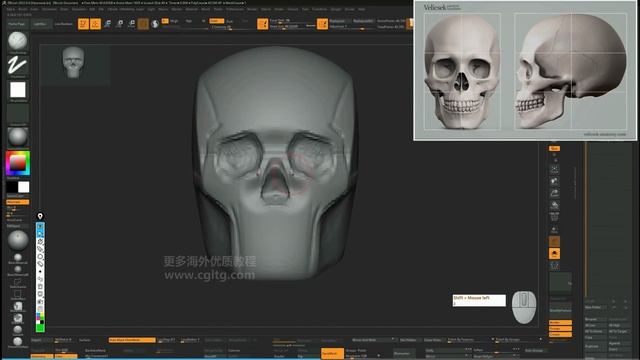Select the black secondary color swatch
640x360 pixels.
click(x=12, y=187)
